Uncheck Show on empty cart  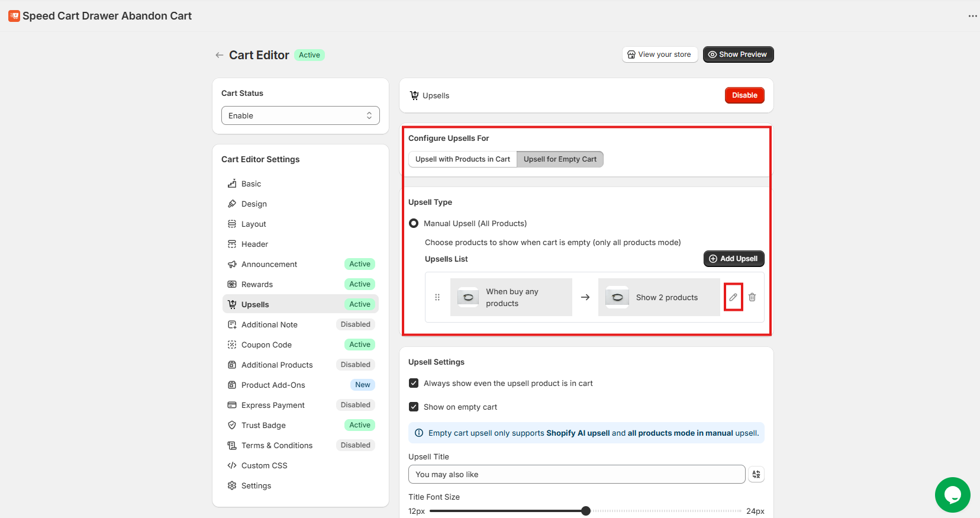coord(414,407)
